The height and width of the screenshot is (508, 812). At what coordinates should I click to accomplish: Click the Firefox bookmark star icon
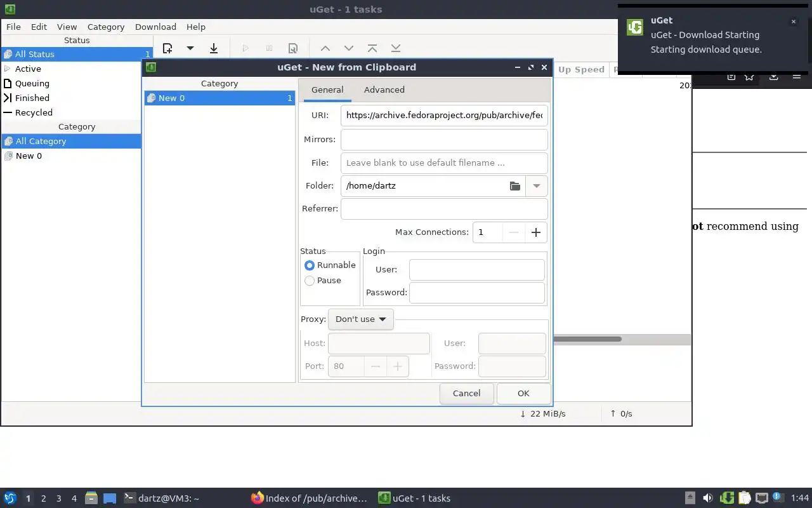point(749,76)
